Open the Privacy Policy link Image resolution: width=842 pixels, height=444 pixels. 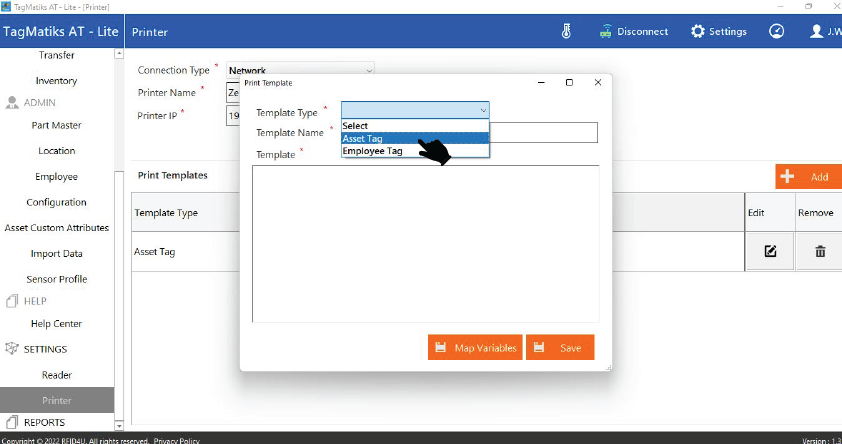point(177,440)
